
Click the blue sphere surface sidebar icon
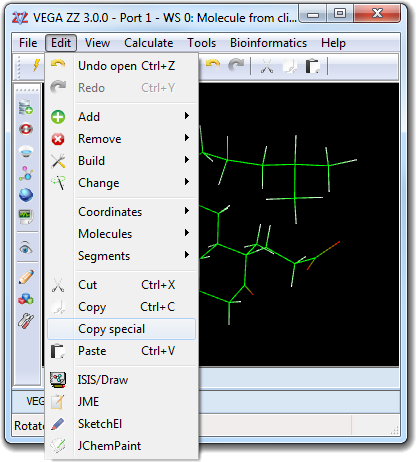coord(26,195)
